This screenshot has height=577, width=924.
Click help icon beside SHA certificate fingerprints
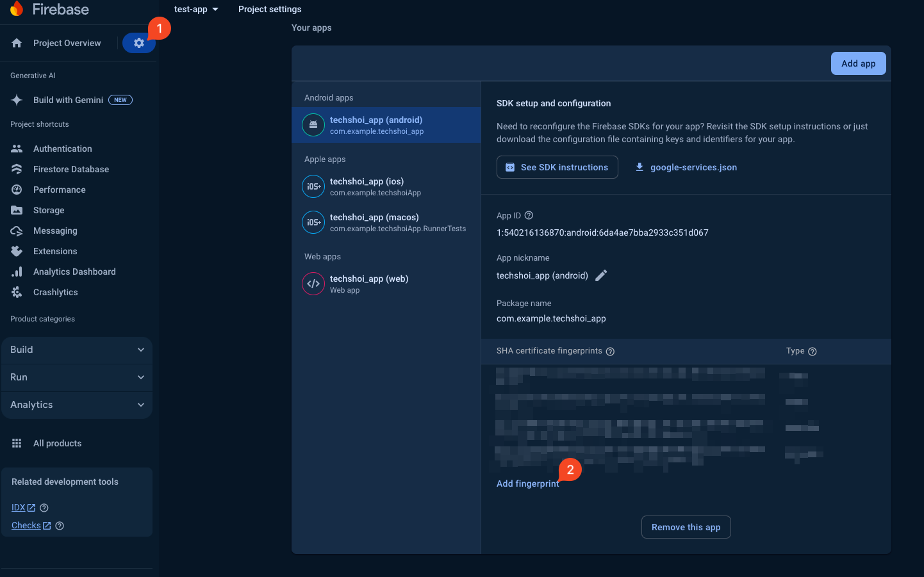pyautogui.click(x=610, y=351)
